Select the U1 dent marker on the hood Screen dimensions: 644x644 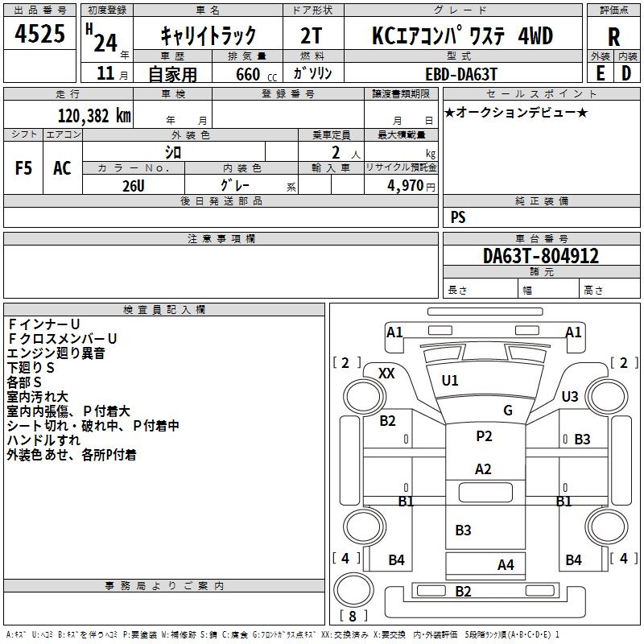coord(450,381)
